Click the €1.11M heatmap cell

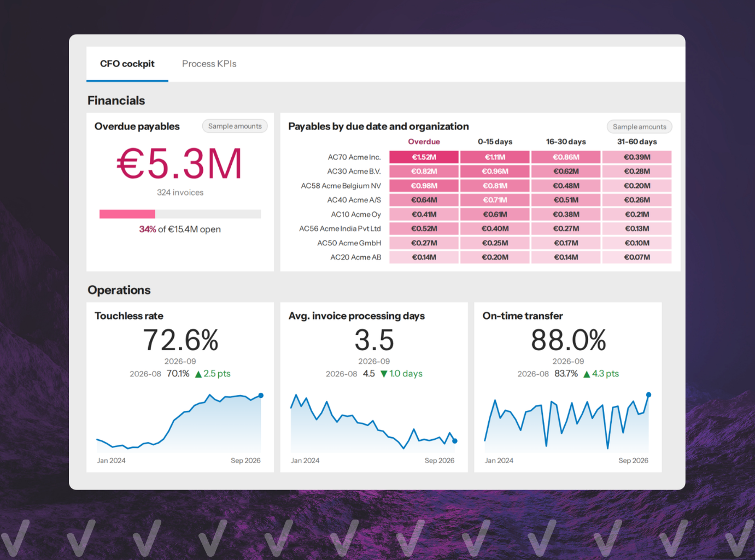495,157
